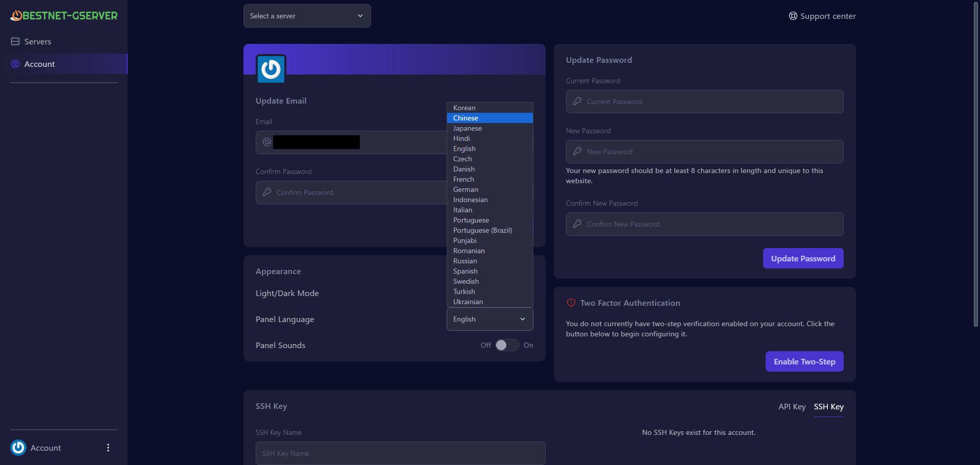The width and height of the screenshot is (980, 465).
Task: Select Indonesian language option
Action: tap(490, 200)
